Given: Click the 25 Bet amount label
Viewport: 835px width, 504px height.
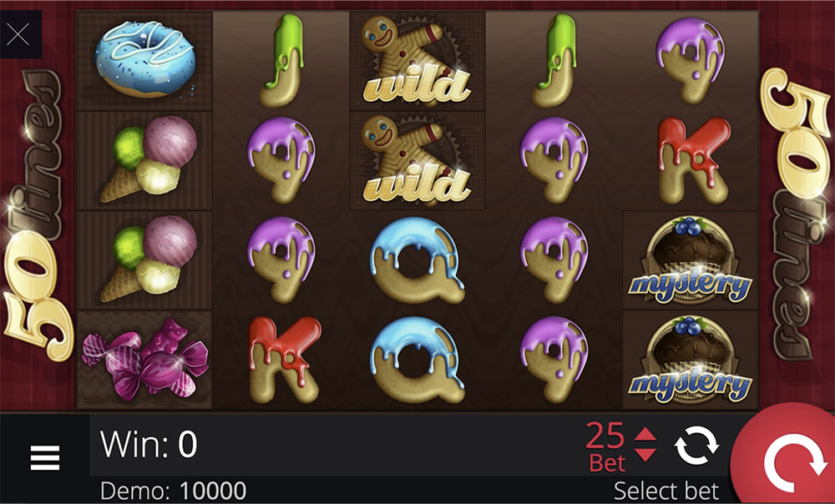Looking at the screenshot, I should tap(606, 447).
